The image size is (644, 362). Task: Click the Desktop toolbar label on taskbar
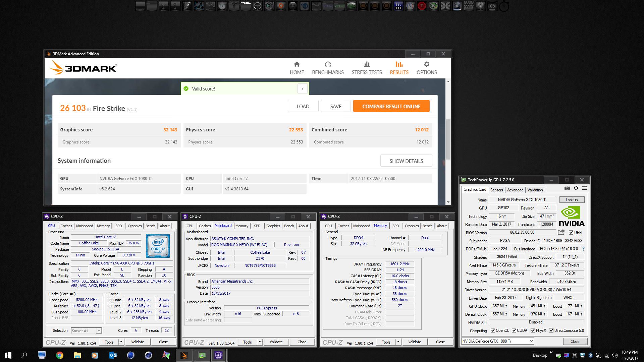[540, 355]
